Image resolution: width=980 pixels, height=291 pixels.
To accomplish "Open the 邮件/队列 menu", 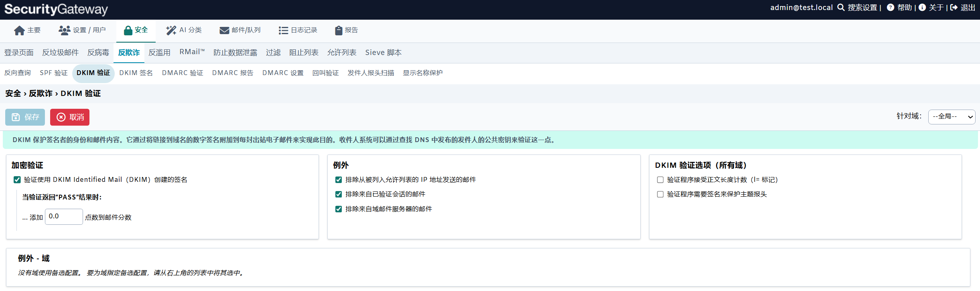I will coord(240,31).
